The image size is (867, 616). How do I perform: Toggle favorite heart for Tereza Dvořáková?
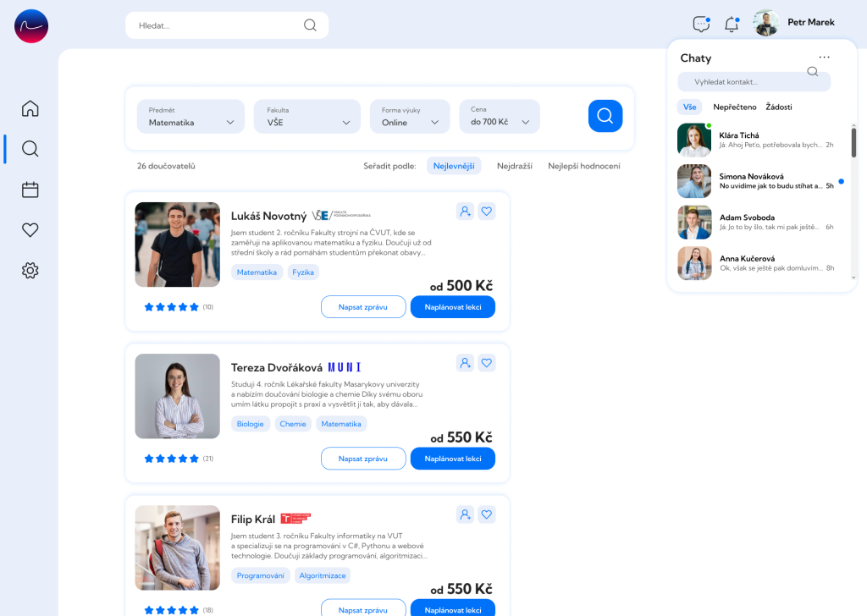(x=487, y=363)
